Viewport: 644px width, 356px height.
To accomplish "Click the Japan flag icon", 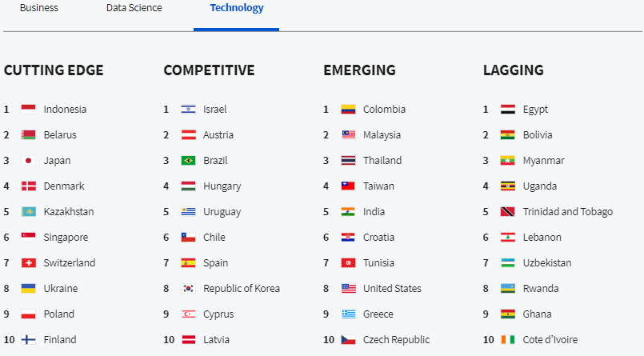I will (28, 161).
